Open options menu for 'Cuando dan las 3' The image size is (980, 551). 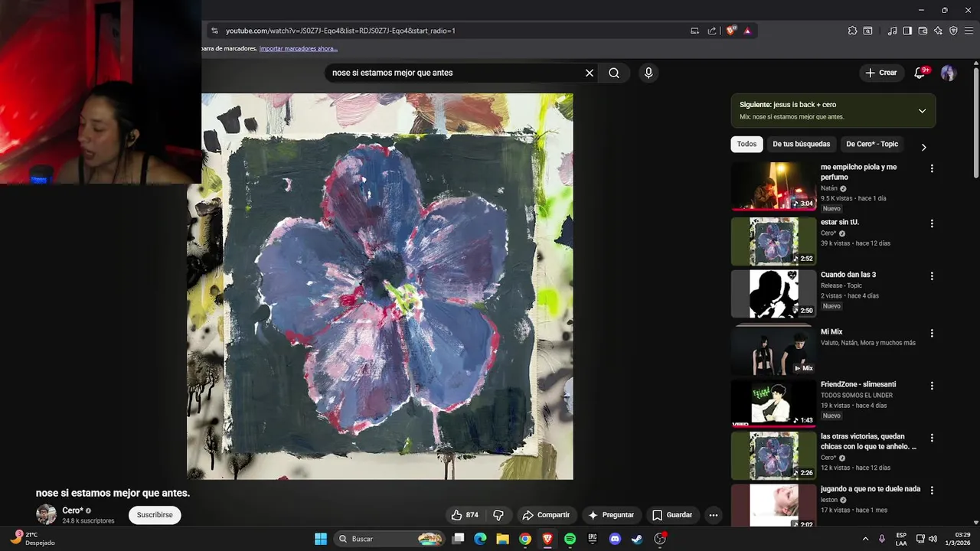point(932,275)
